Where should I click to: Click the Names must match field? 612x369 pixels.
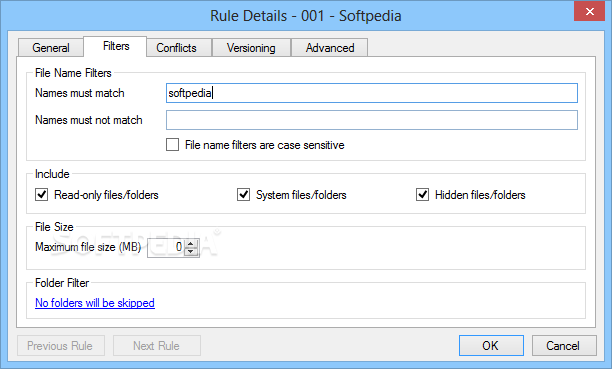372,93
